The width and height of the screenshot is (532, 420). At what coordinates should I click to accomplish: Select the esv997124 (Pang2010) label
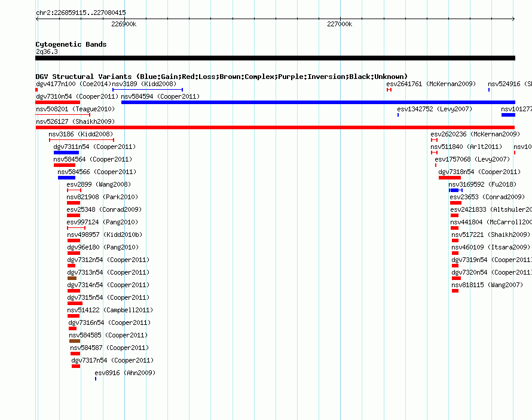pyautogui.click(x=102, y=222)
